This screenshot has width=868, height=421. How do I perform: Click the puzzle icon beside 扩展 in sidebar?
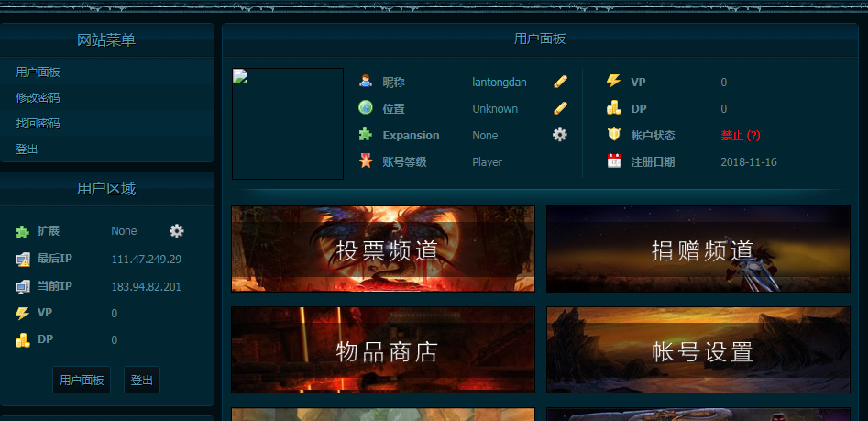coord(23,231)
